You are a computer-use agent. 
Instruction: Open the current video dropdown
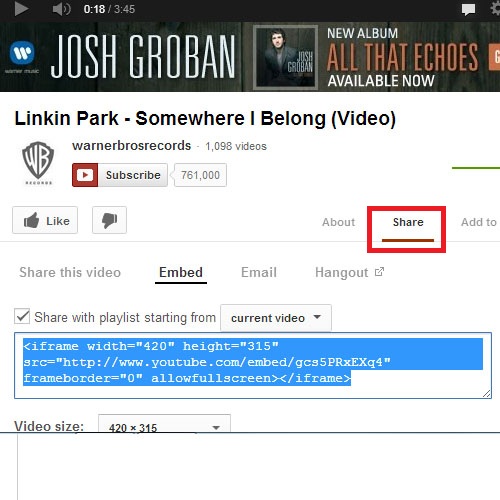(x=276, y=318)
